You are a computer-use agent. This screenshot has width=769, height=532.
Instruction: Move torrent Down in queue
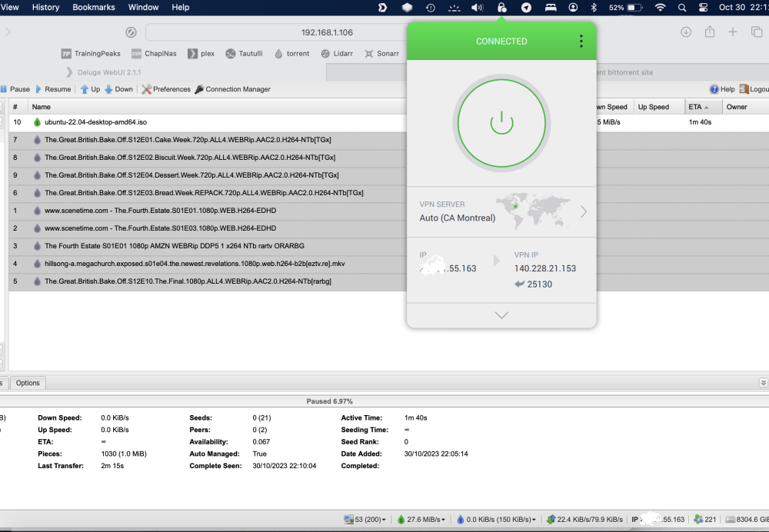(x=118, y=89)
